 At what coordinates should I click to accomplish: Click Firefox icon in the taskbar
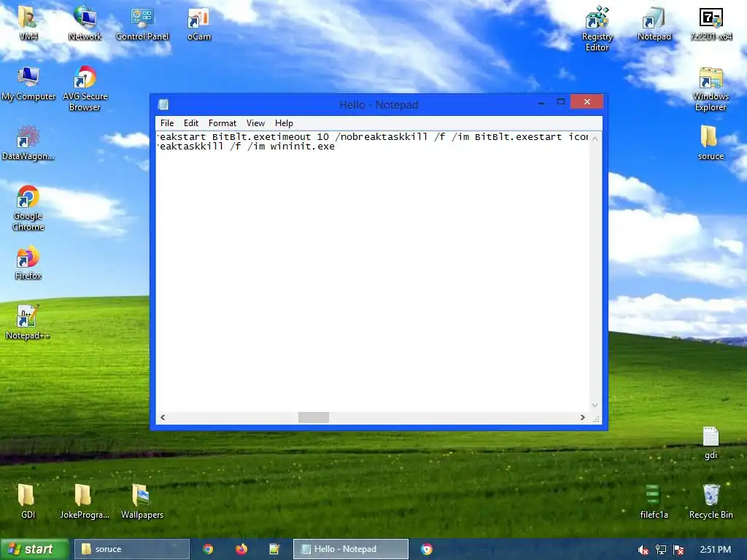(x=241, y=549)
